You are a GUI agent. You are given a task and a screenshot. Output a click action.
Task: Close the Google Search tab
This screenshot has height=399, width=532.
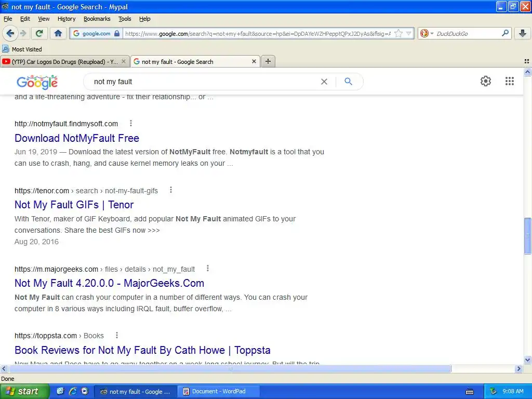click(x=254, y=61)
